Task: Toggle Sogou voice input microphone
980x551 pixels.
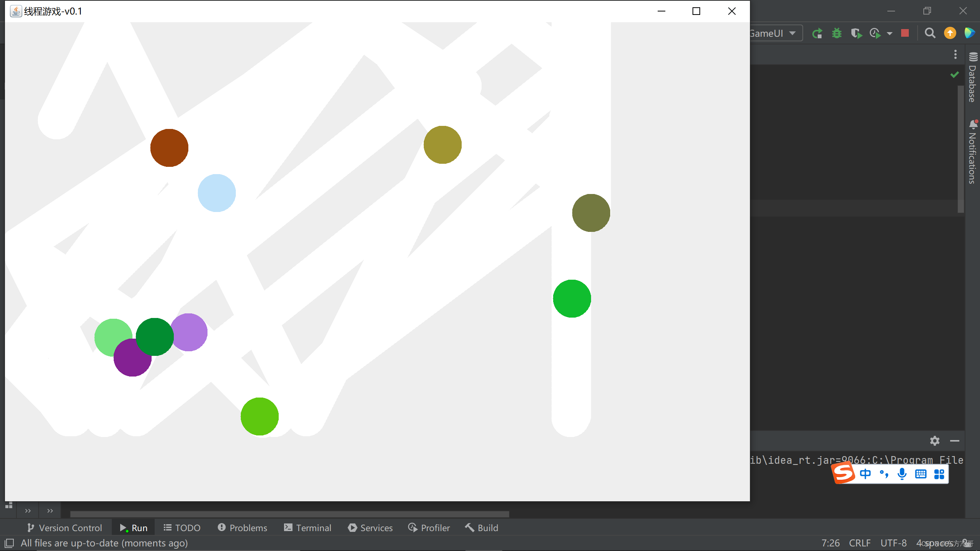Action: 902,474
